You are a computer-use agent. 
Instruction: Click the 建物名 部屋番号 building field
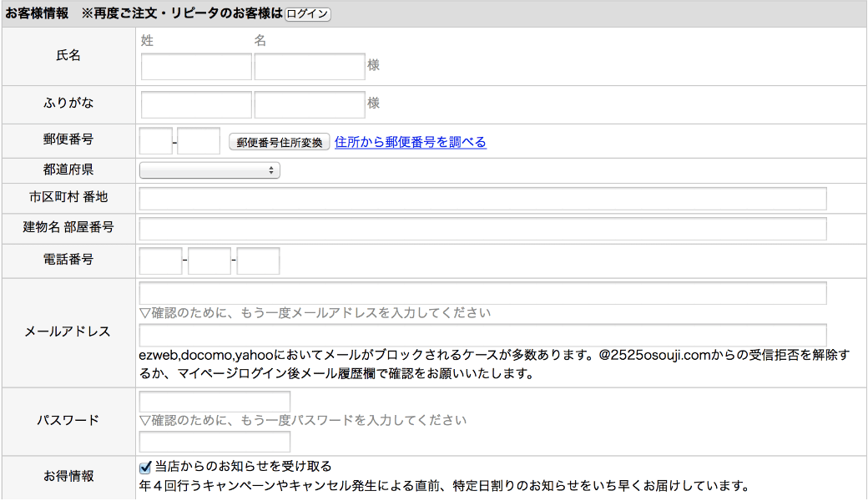483,227
